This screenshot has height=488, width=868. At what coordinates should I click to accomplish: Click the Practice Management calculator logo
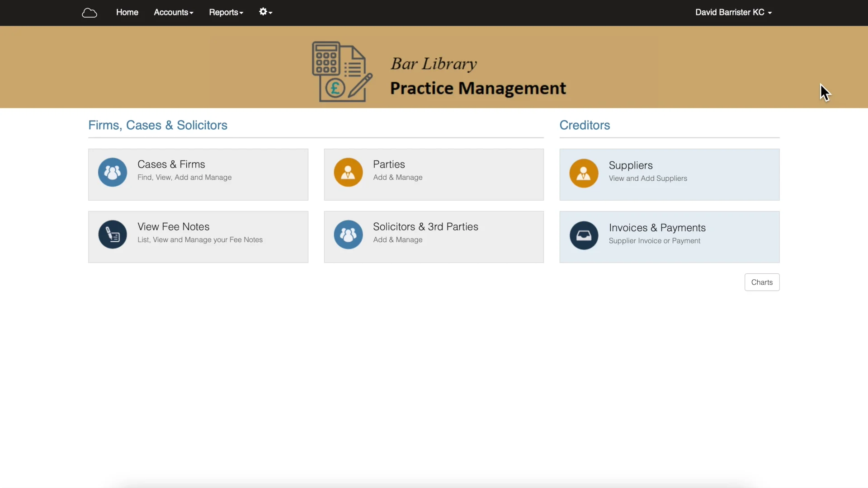(x=342, y=72)
